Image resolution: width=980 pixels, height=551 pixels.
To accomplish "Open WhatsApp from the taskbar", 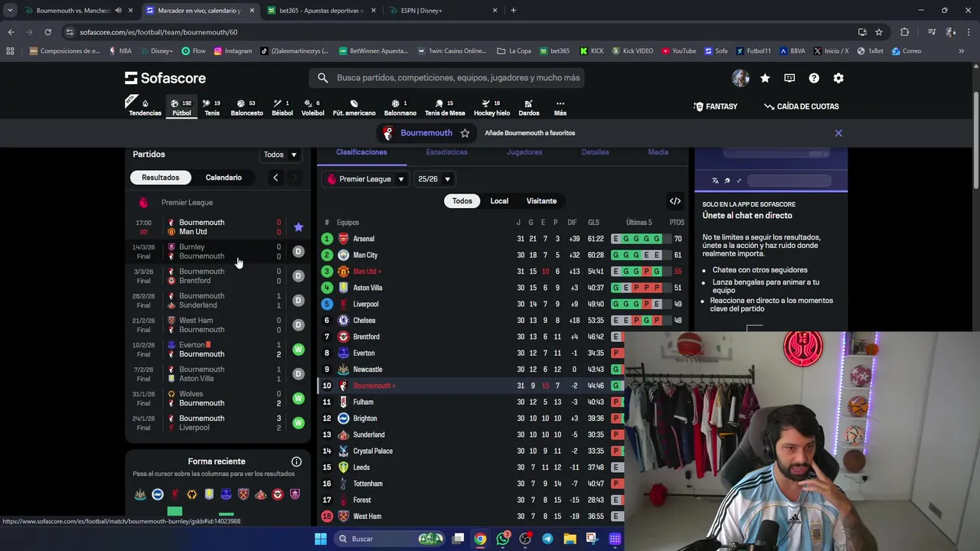I will pyautogui.click(x=502, y=539).
